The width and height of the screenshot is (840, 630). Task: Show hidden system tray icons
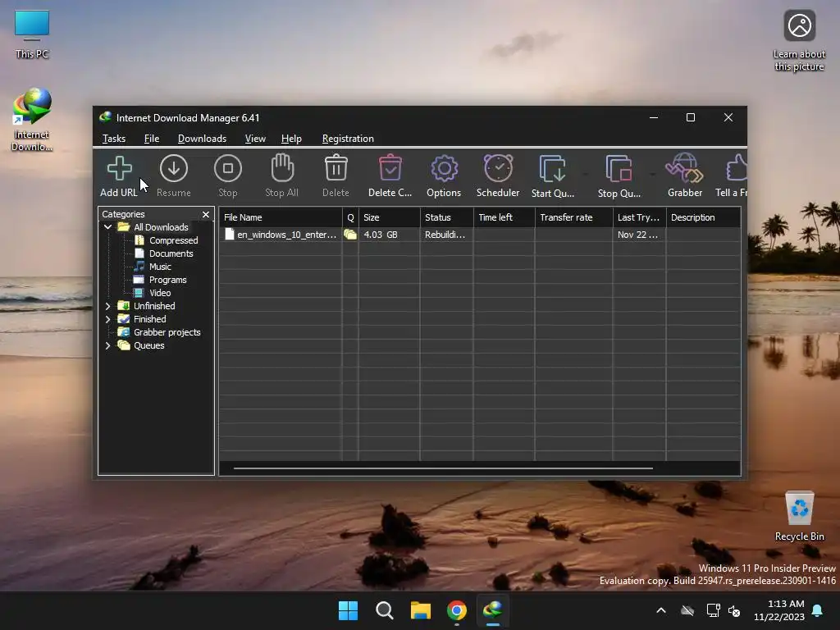[x=661, y=610]
